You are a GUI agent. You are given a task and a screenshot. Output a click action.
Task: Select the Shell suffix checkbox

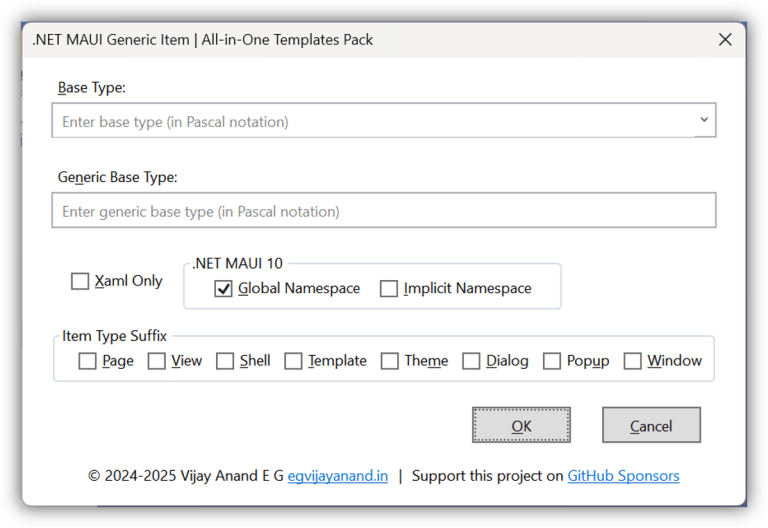pyautogui.click(x=225, y=361)
